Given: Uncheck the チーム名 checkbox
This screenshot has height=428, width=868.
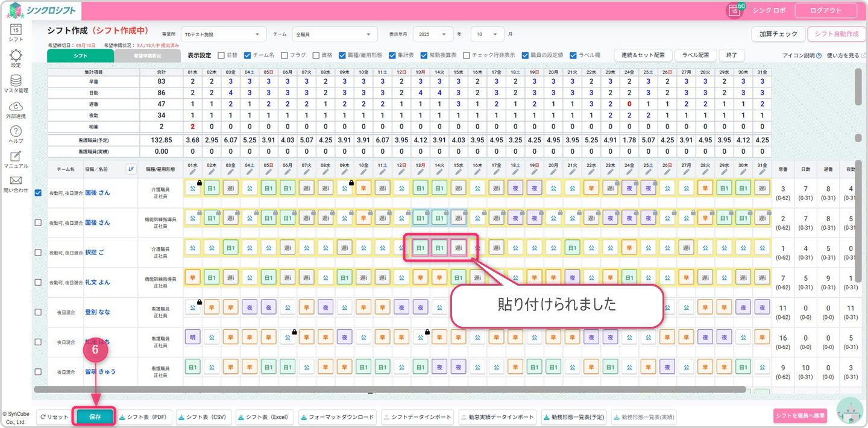Looking at the screenshot, I should [x=247, y=55].
